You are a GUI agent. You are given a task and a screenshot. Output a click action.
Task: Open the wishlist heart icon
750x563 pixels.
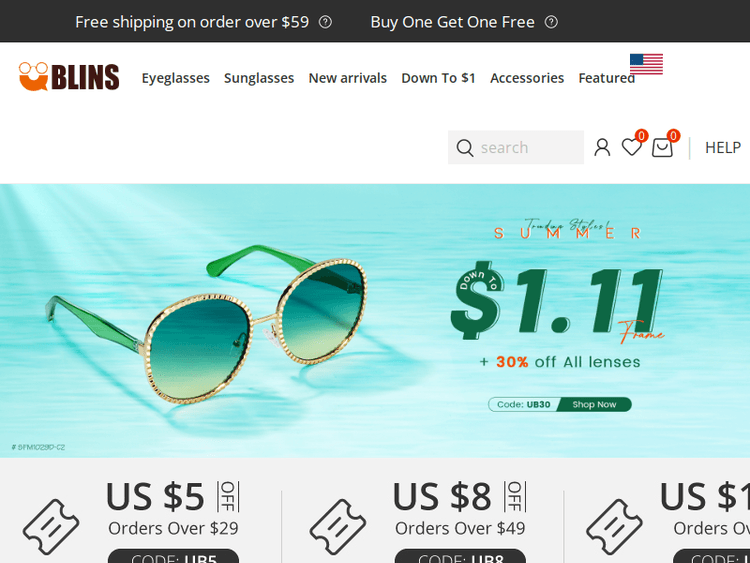[x=631, y=146]
